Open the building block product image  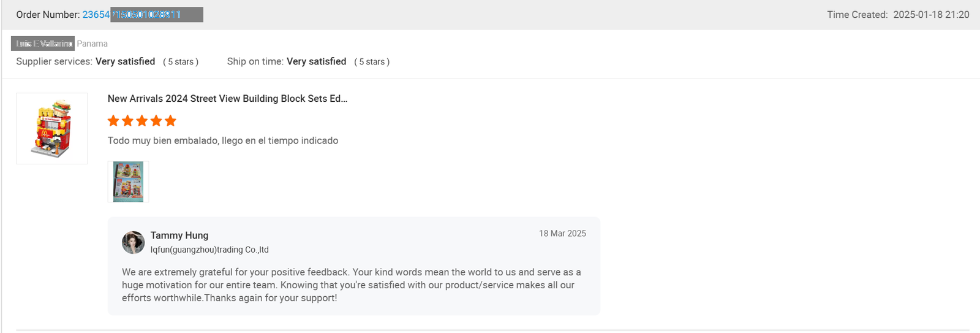tap(52, 129)
